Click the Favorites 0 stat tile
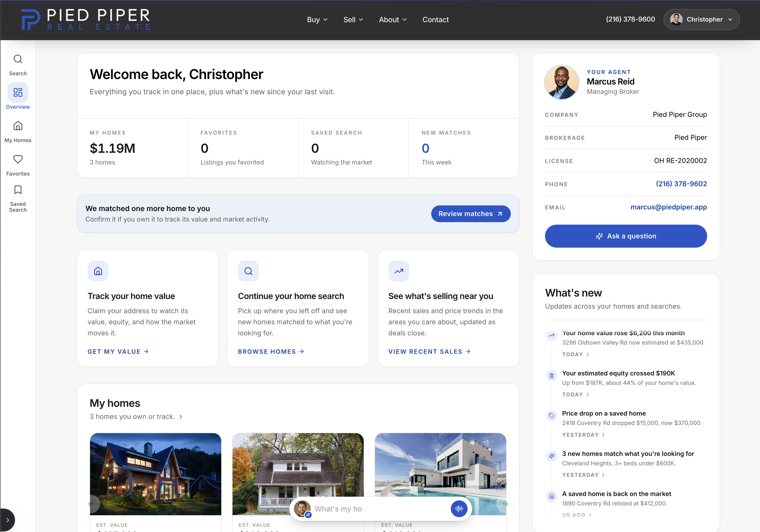Image resolution: width=760 pixels, height=532 pixels. coord(243,148)
